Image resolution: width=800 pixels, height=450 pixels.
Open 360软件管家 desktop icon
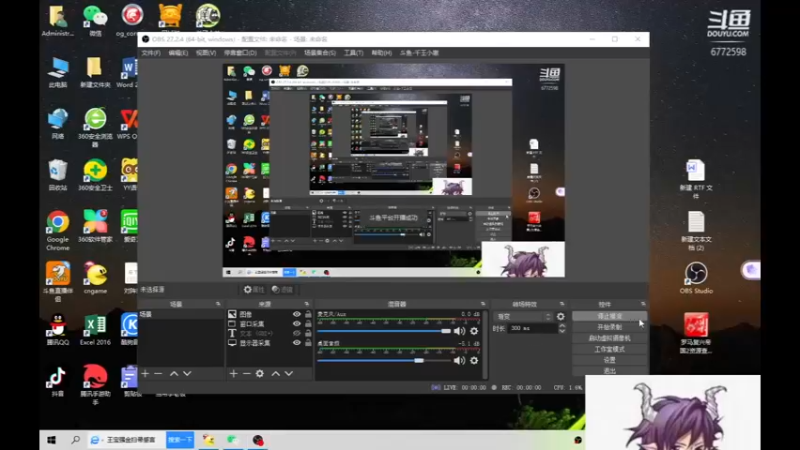click(x=95, y=226)
